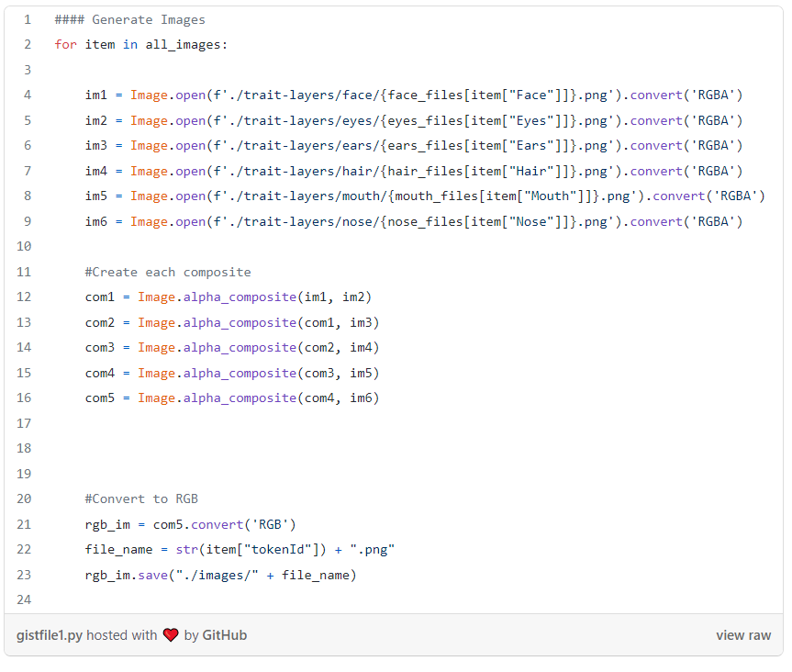
Task: Click the ears trait-layers path string
Action: click(x=414, y=146)
